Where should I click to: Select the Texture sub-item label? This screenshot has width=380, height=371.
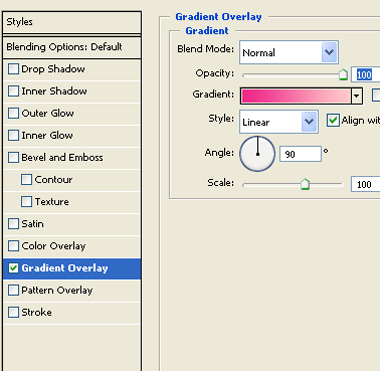coord(52,202)
